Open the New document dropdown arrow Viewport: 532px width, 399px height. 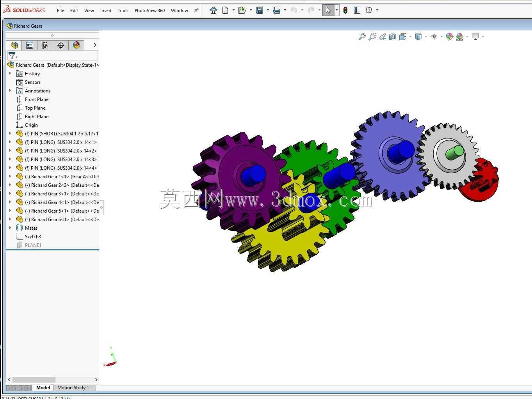233,10
